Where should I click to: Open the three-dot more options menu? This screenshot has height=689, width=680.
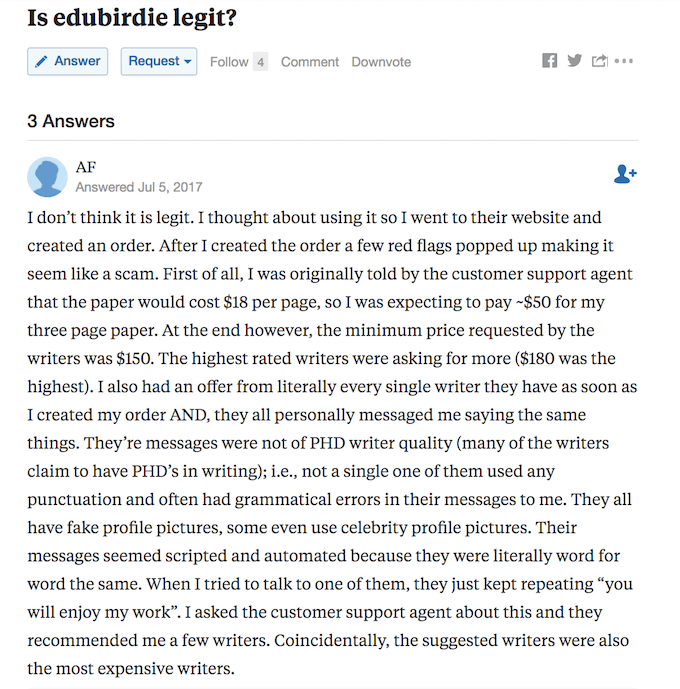pos(625,61)
